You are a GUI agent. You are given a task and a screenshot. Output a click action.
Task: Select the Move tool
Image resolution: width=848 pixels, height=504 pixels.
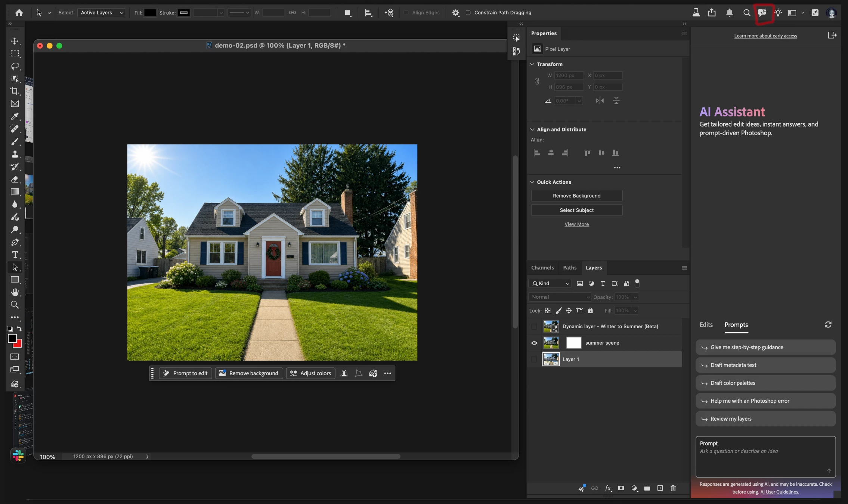(x=15, y=41)
